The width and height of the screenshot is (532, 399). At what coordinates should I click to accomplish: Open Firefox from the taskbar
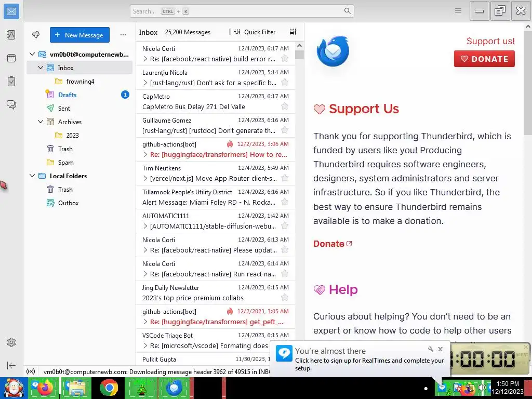(x=44, y=388)
